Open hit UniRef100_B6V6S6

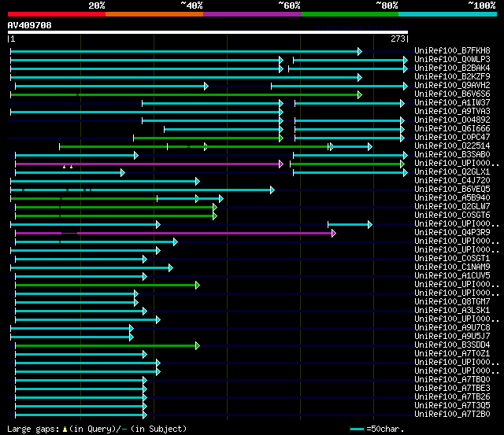point(452,94)
